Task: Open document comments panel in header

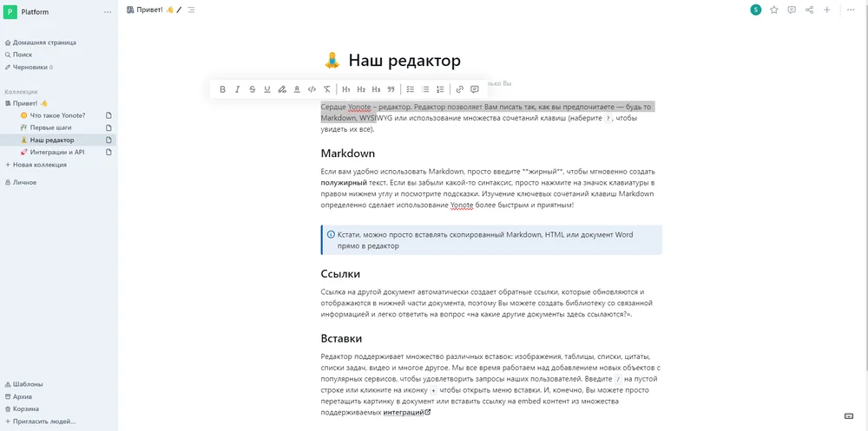Action: click(x=792, y=10)
